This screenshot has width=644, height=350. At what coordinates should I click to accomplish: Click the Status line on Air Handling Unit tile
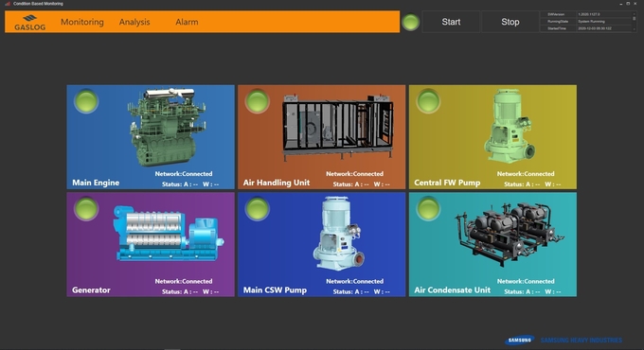362,184
